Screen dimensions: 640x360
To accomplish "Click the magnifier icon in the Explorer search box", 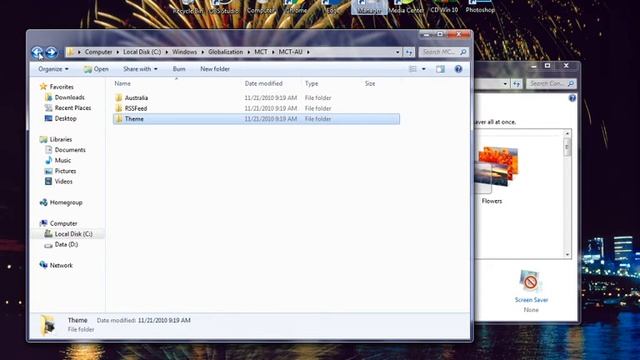I will point(463,52).
